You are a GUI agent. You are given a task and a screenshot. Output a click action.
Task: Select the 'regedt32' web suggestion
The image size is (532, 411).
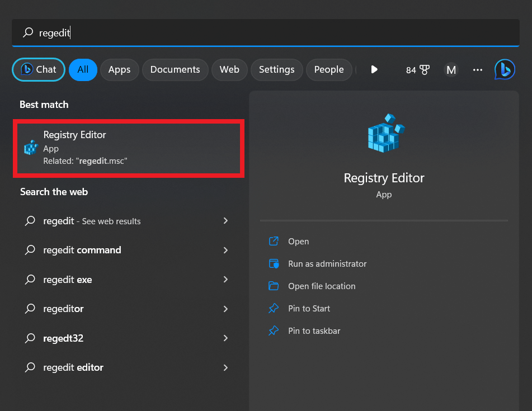[x=126, y=338]
